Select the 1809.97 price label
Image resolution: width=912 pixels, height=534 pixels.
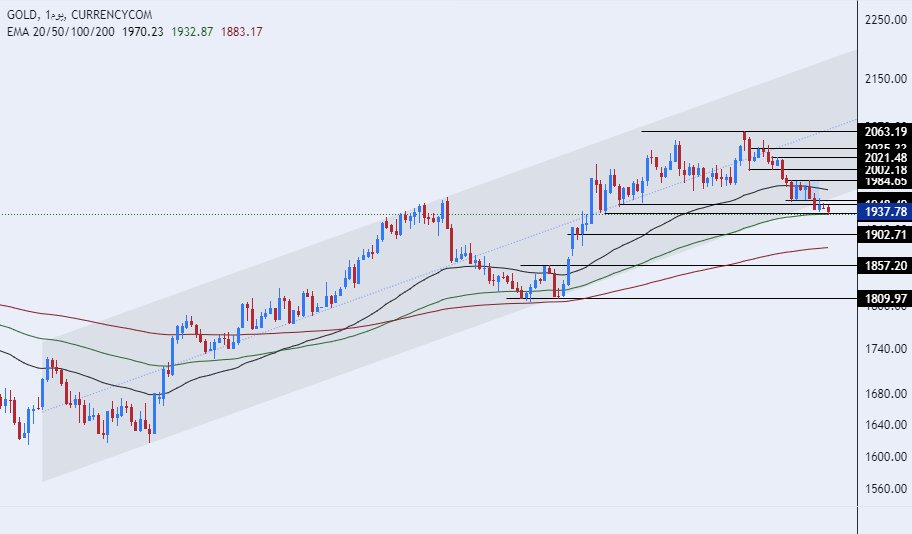tap(885, 298)
